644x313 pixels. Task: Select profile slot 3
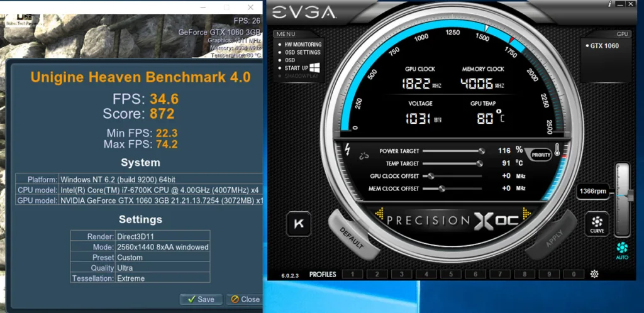[402, 275]
